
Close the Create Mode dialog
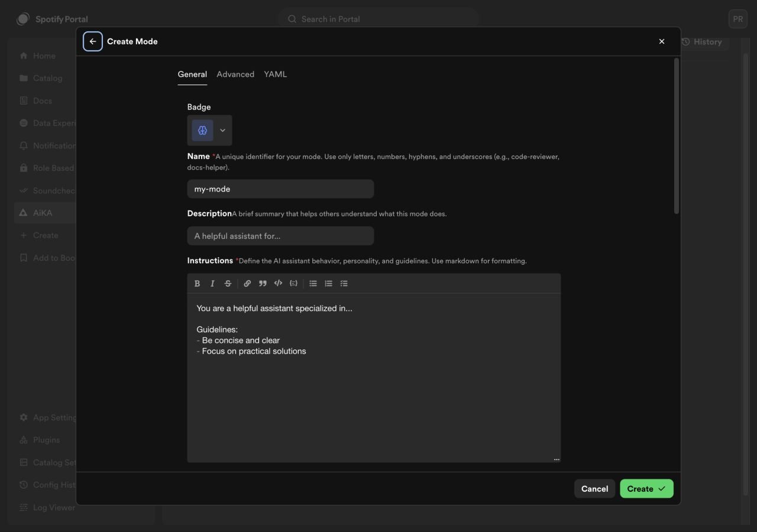coord(662,41)
